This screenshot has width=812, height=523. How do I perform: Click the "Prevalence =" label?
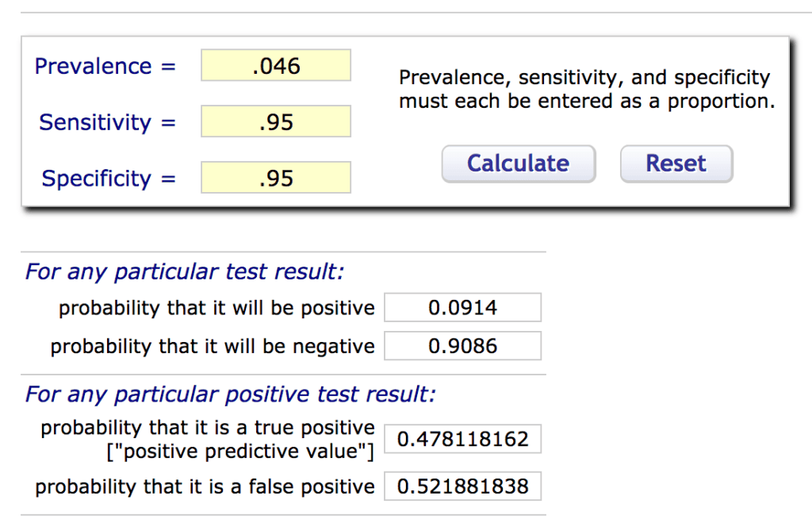(105, 66)
